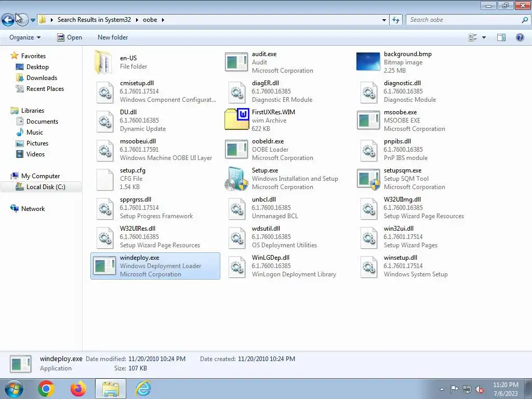This screenshot has height=399, width=532.
Task: Select My Computer in navigation pane
Action: pyautogui.click(x=41, y=176)
